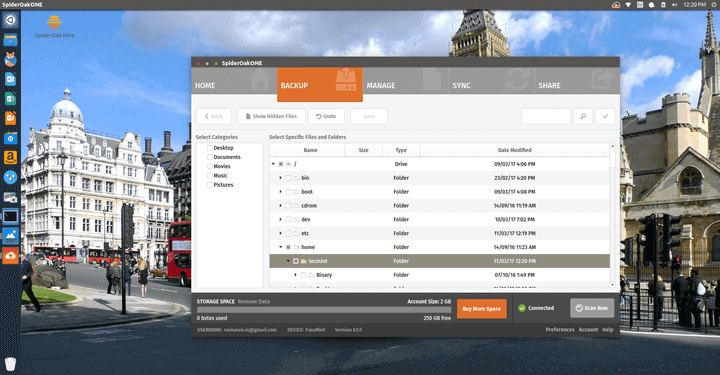The width and height of the screenshot is (720, 375).
Task: Toggle the tecmint folder checkbox
Action: point(296,261)
